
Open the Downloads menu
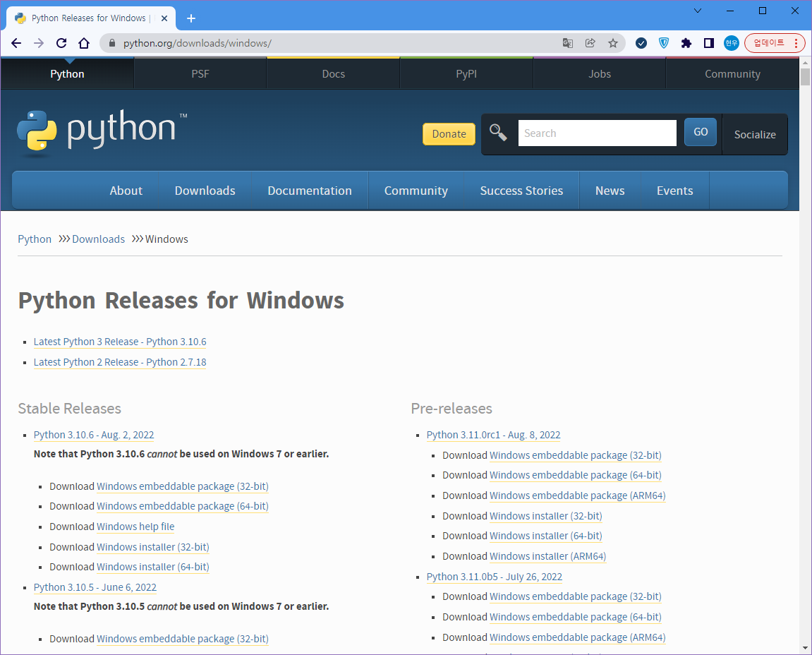(x=205, y=191)
